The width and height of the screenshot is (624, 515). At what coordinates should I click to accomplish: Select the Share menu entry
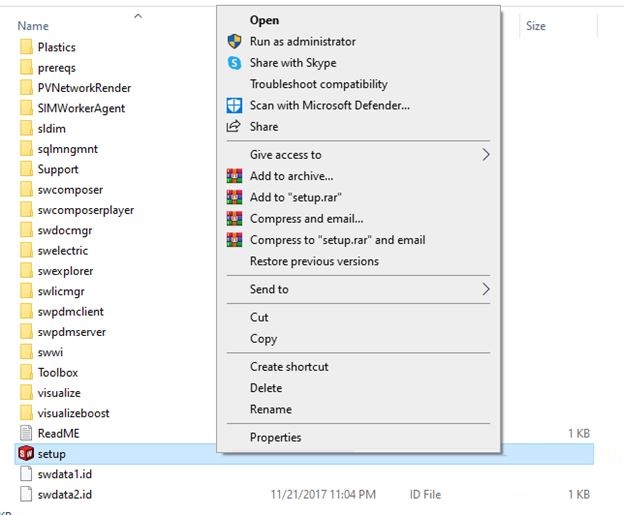coord(358,127)
